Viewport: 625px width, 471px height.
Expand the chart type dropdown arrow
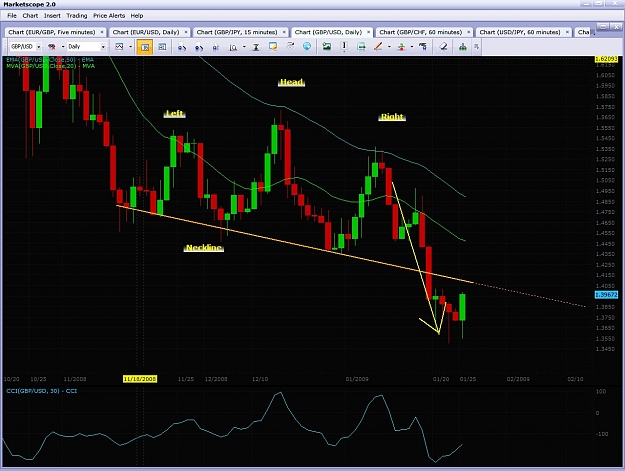pyautogui.click(x=130, y=47)
